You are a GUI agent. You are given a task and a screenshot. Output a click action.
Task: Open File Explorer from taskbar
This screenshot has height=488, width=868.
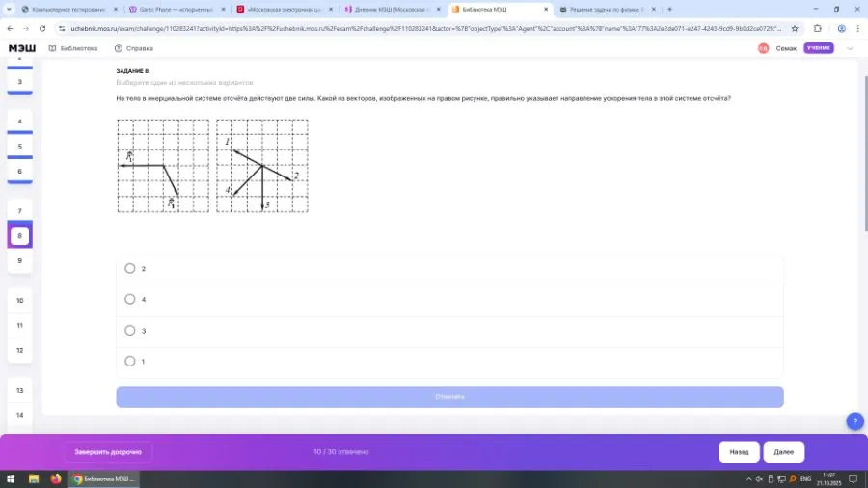pos(34,479)
